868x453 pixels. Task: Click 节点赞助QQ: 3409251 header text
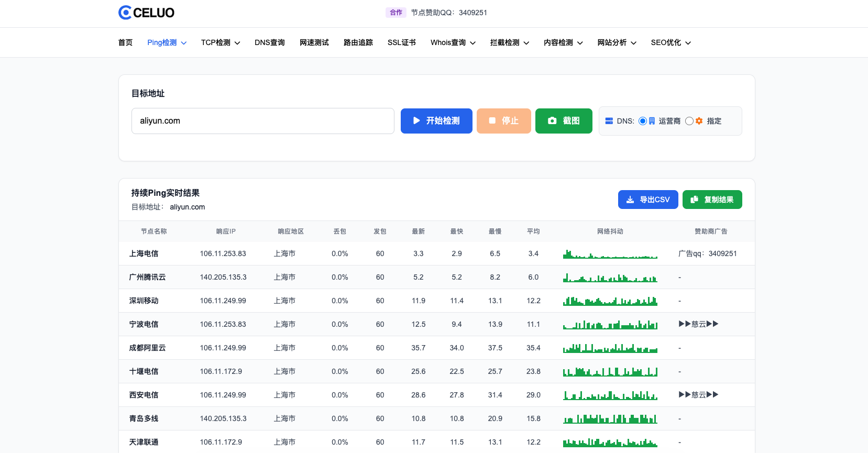tap(449, 13)
